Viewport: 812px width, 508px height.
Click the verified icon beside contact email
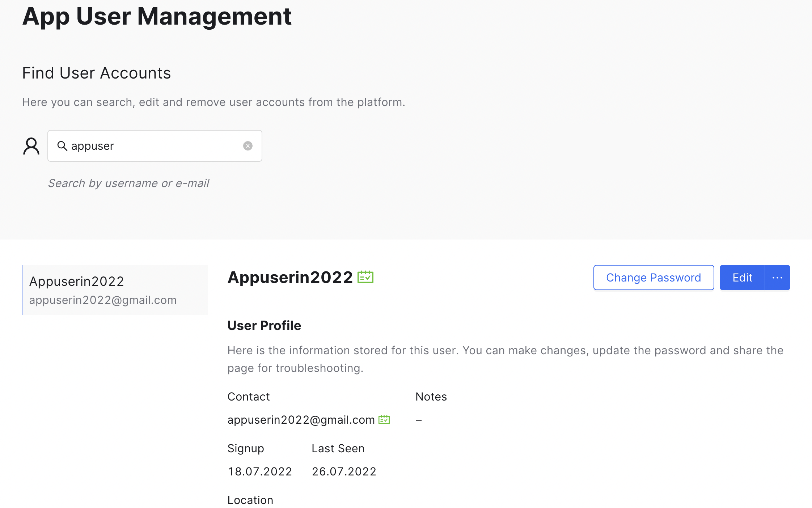pyautogui.click(x=384, y=419)
